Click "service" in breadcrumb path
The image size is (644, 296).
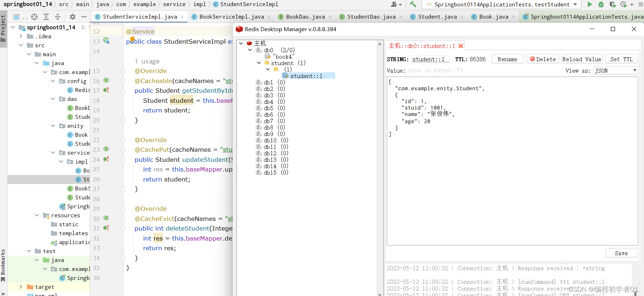[x=174, y=4]
